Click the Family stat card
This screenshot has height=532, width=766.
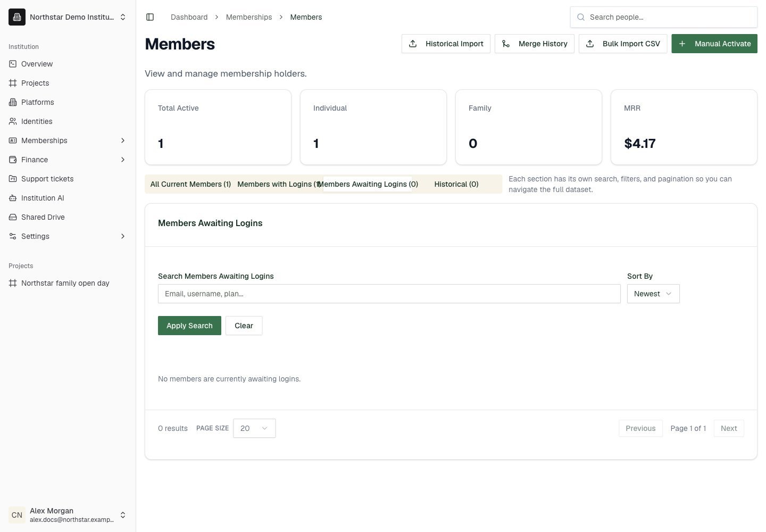coord(529,127)
